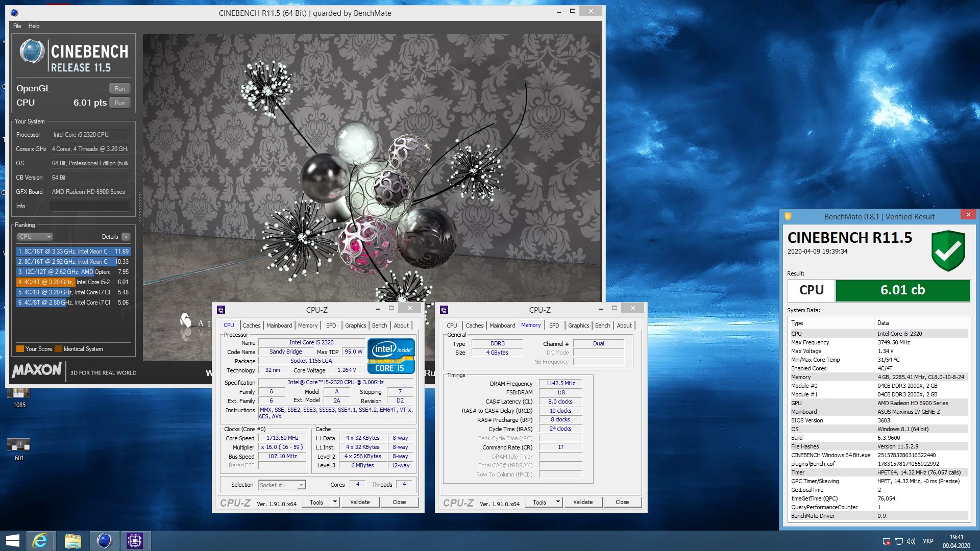The height and width of the screenshot is (551, 980).
Task: Open Graphics tab in left CPU-Z
Action: [x=355, y=325]
